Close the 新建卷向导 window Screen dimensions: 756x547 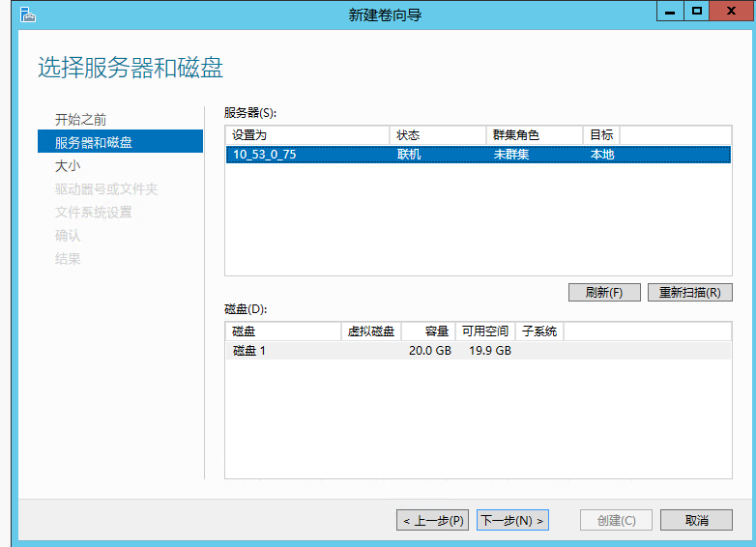[731, 11]
